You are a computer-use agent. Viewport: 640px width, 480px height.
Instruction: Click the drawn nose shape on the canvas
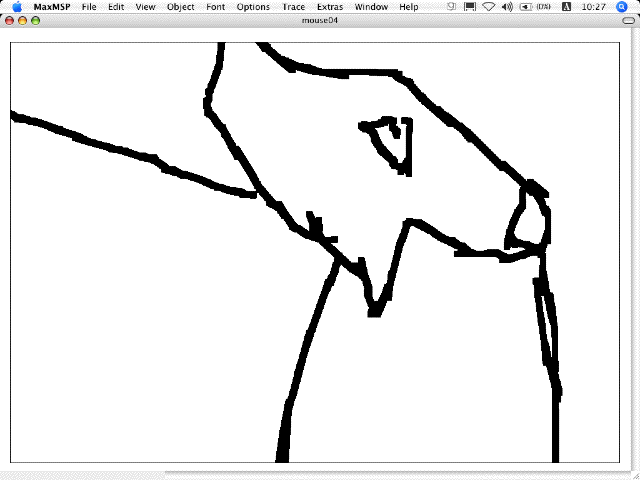pyautogui.click(x=528, y=215)
